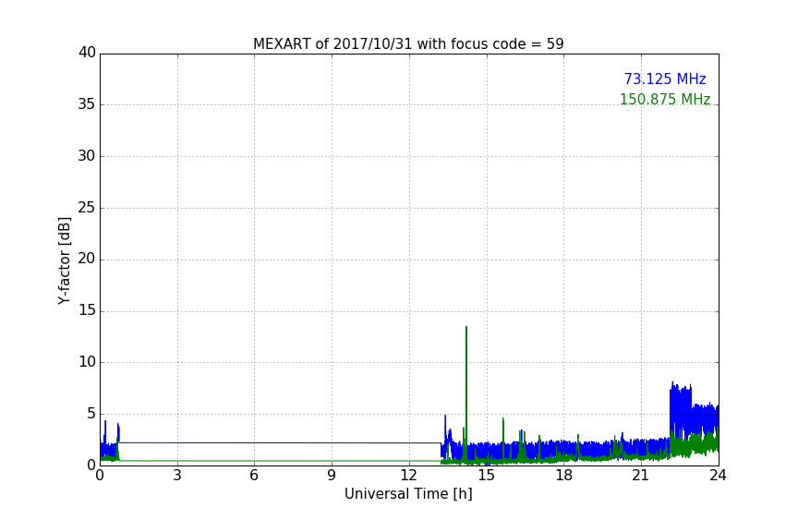The image size is (798, 532).
Task: Click the x-axis tick label 6
Action: point(254,476)
